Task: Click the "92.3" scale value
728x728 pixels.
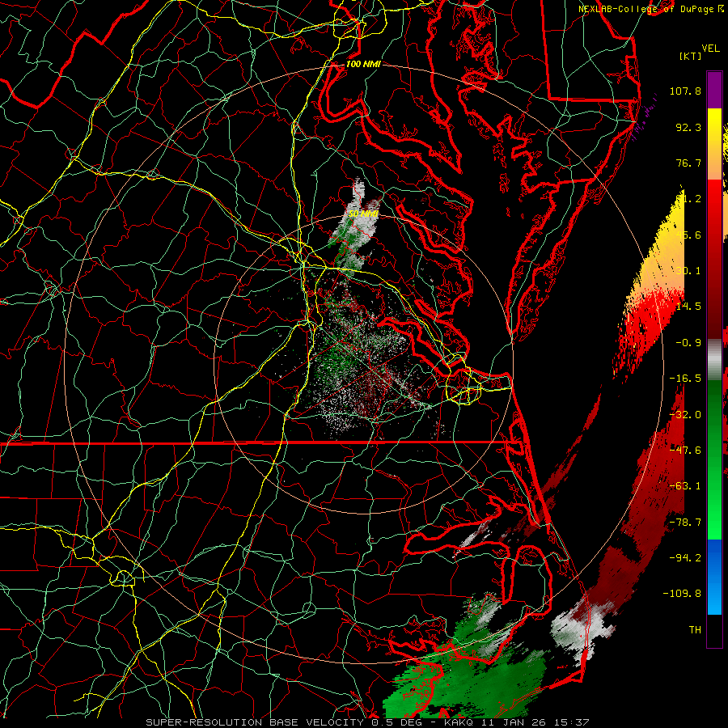Action: (x=688, y=127)
